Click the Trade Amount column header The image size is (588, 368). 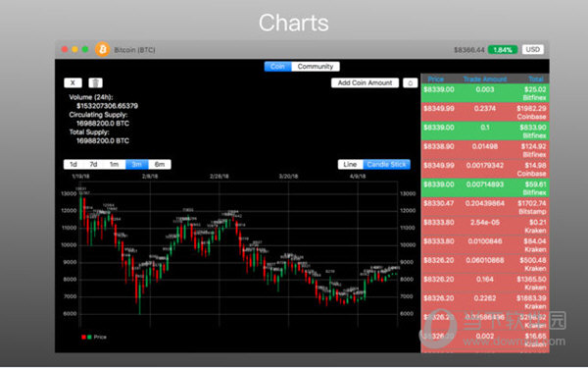[485, 79]
